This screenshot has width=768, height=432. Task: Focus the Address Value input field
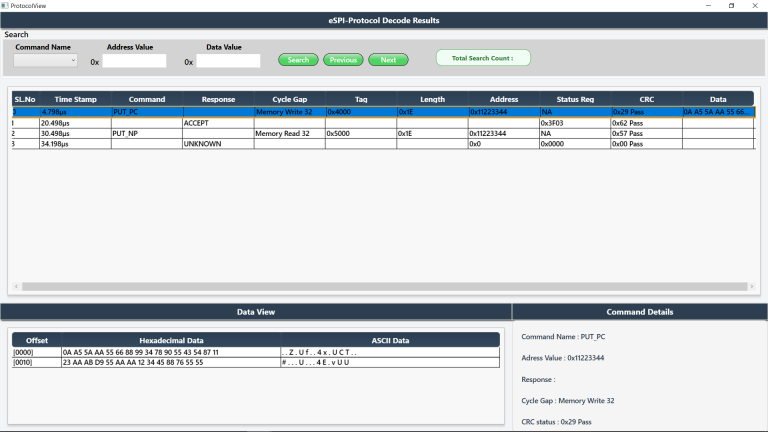point(134,61)
